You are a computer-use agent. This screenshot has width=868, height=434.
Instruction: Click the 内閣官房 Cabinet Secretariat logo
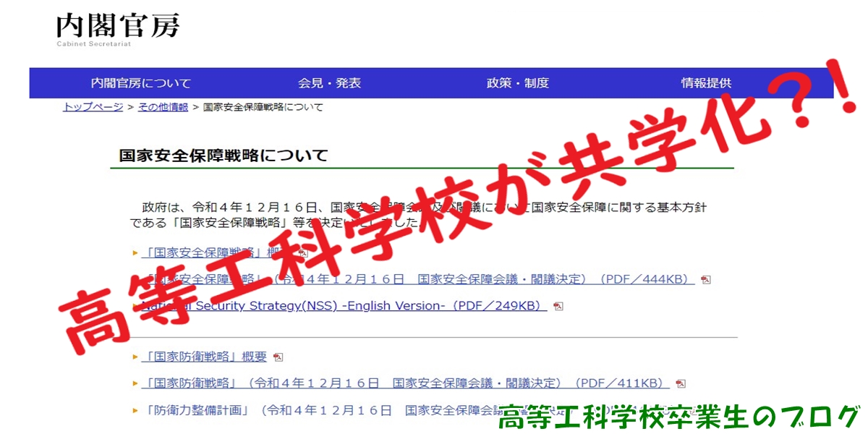[118, 30]
